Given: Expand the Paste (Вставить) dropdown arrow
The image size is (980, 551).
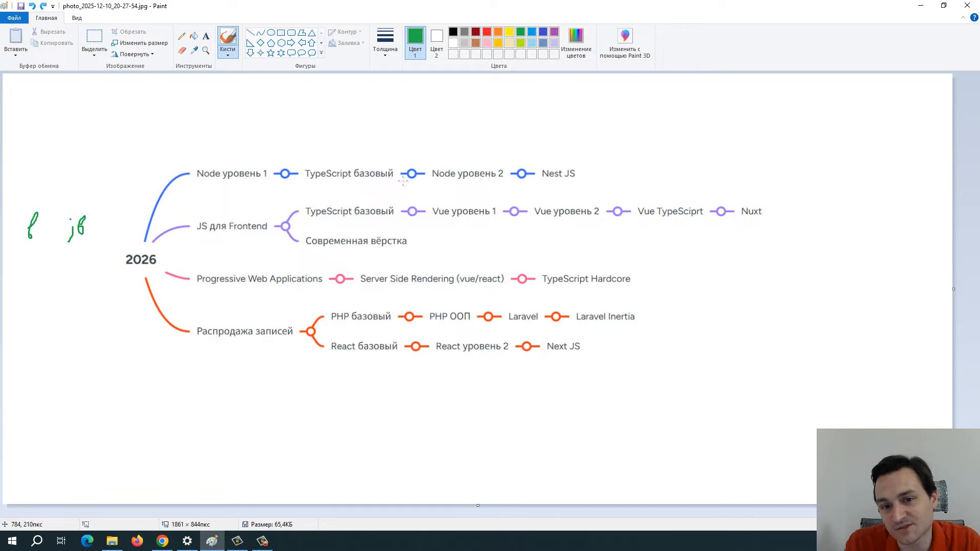Looking at the screenshot, I should (x=16, y=55).
